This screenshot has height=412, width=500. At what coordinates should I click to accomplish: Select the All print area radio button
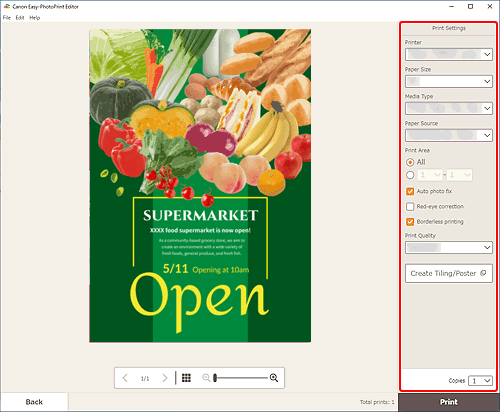(410, 162)
